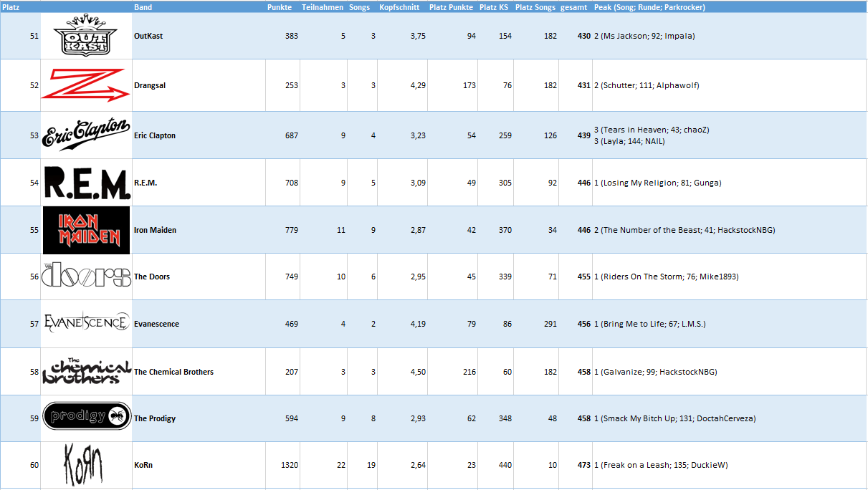Select peak entry Freak on a Leash
The image size is (868, 490).
660,465
